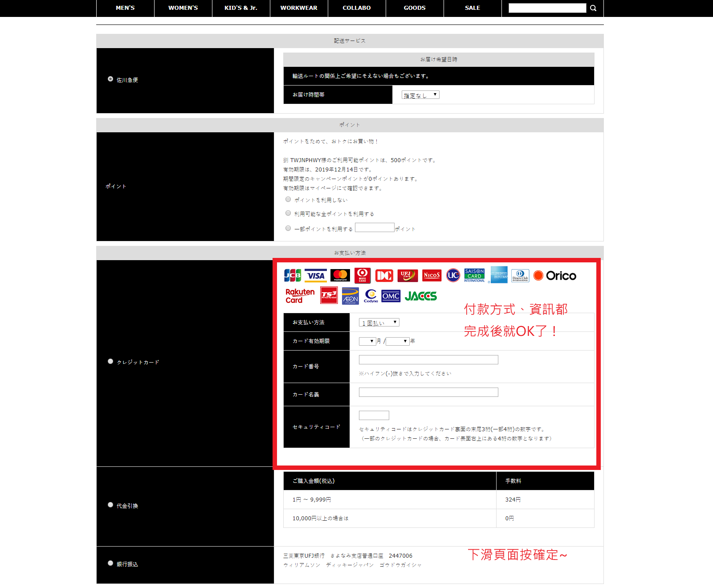Open the お届け時間帯 dropdown
The image size is (713, 588).
[x=420, y=95]
